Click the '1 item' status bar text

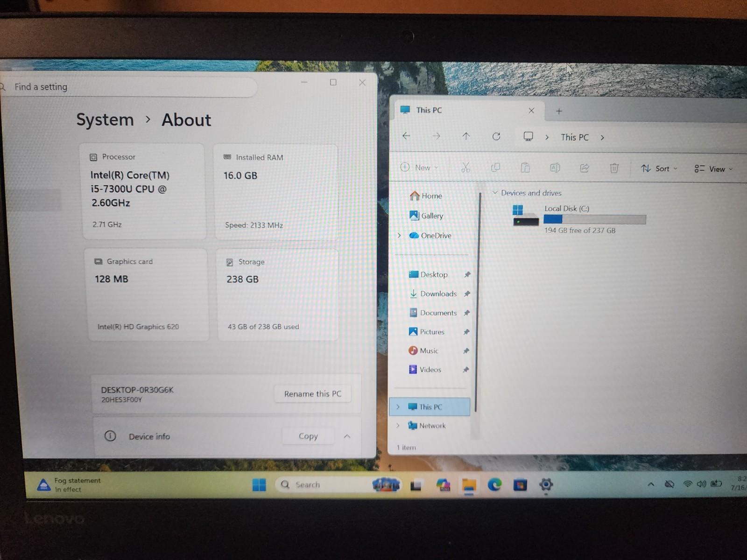click(x=406, y=447)
